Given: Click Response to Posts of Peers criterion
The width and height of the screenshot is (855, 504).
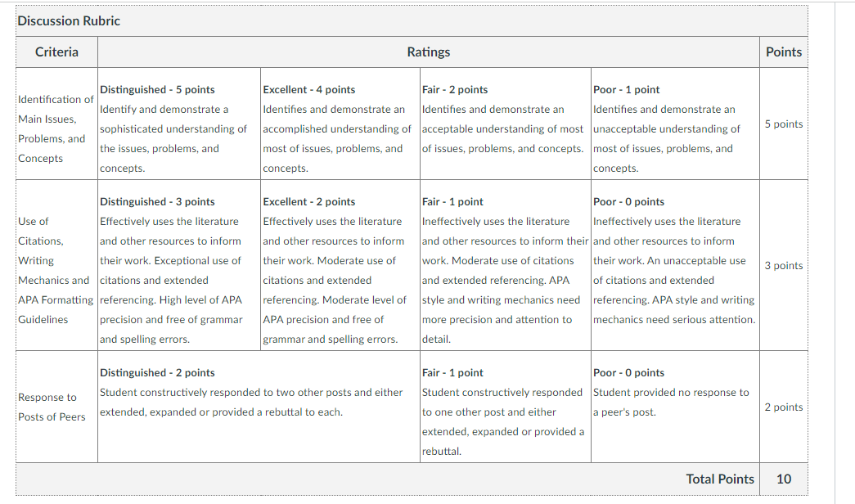Looking at the screenshot, I should click(x=56, y=407).
